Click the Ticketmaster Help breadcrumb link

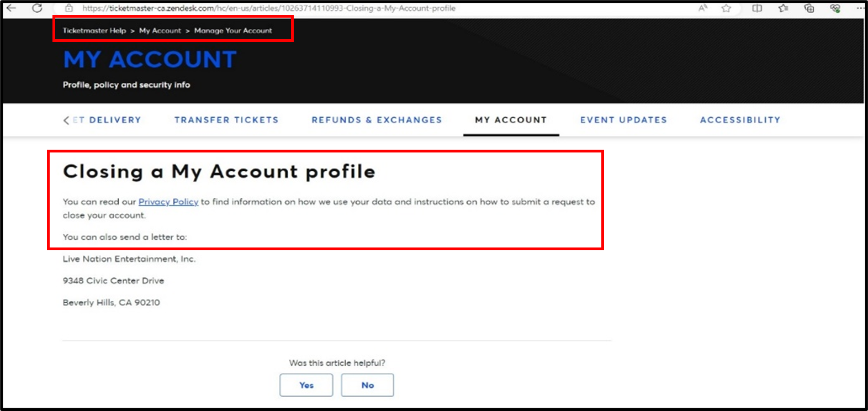pos(94,30)
